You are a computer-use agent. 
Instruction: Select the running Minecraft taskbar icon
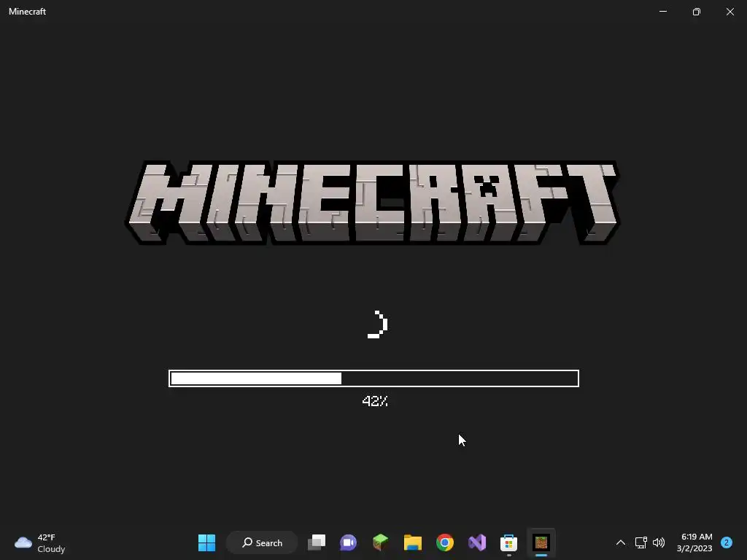tap(541, 542)
